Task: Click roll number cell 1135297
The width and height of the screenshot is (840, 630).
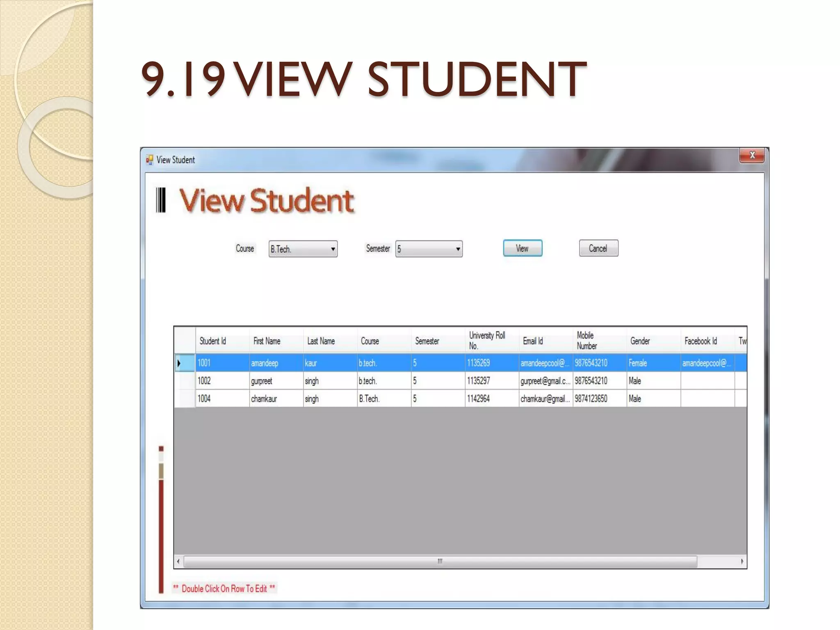Action: [x=492, y=381]
